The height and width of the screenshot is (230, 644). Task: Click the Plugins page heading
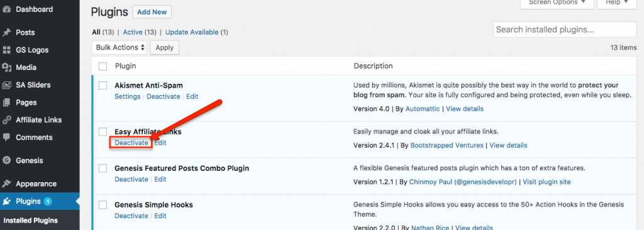click(x=109, y=13)
